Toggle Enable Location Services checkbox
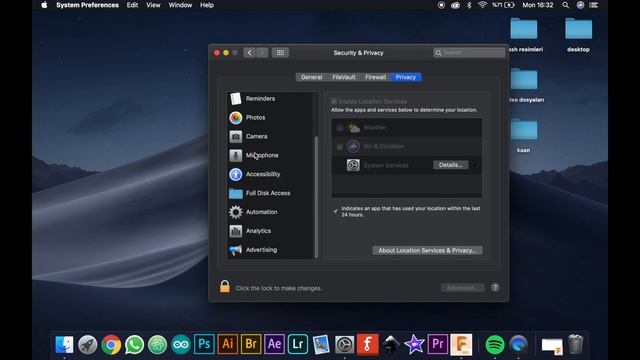This screenshot has width=640, height=360. (x=334, y=101)
